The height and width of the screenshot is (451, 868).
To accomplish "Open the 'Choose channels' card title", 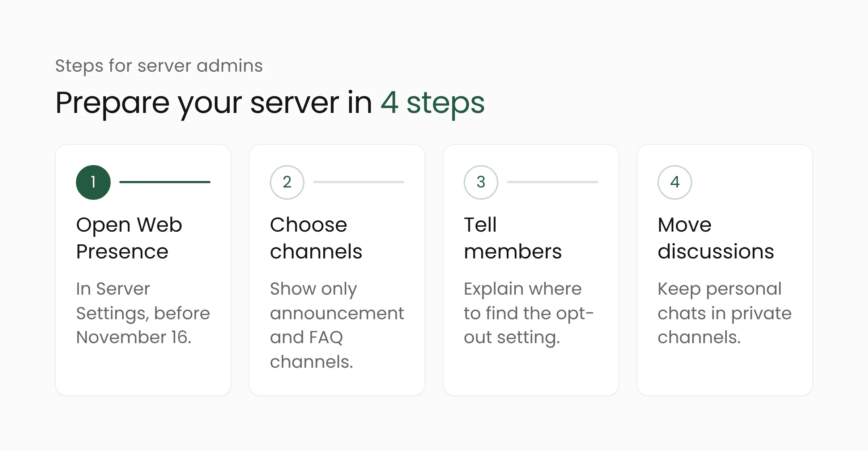I will 316,238.
